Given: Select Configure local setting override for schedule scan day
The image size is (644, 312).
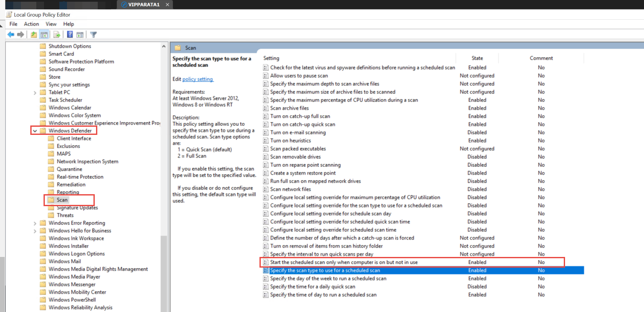Looking at the screenshot, I should coord(331,213).
